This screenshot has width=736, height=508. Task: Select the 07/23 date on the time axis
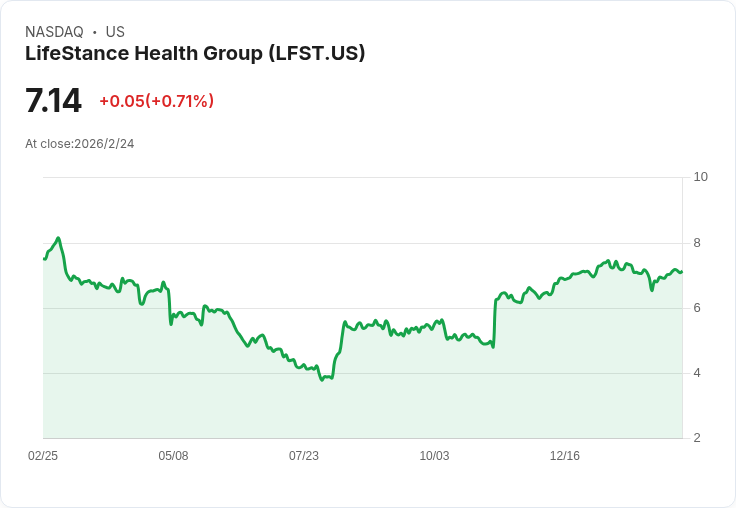pos(304,456)
